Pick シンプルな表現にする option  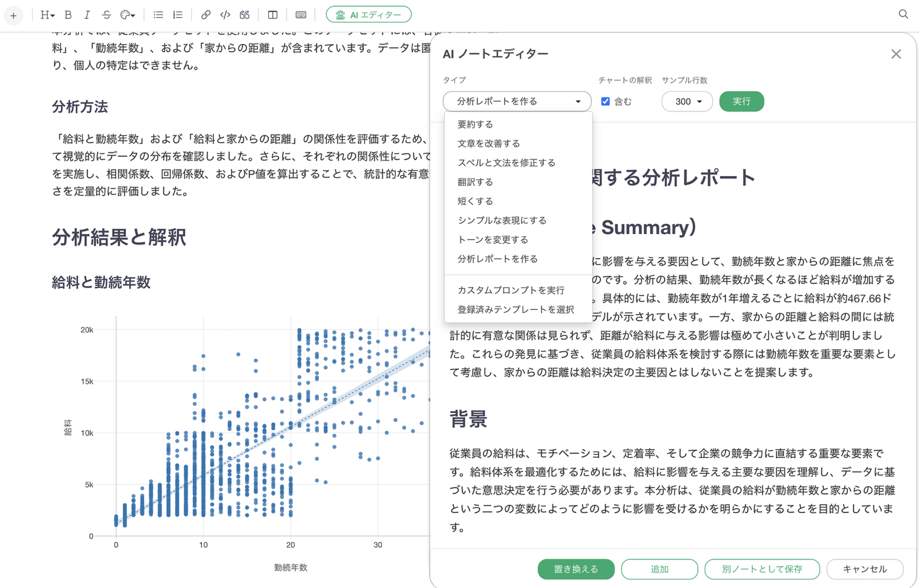click(x=518, y=221)
